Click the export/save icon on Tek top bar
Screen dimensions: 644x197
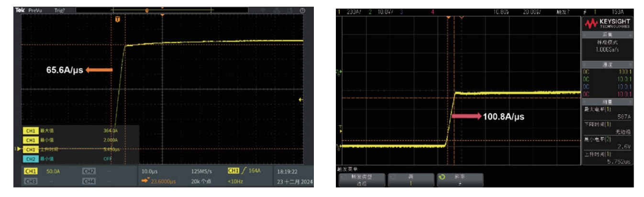tap(290, 10)
